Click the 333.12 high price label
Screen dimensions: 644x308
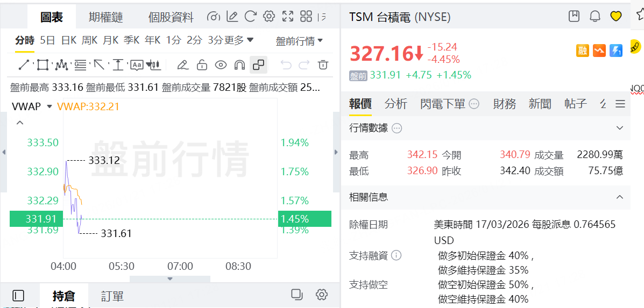tap(104, 160)
